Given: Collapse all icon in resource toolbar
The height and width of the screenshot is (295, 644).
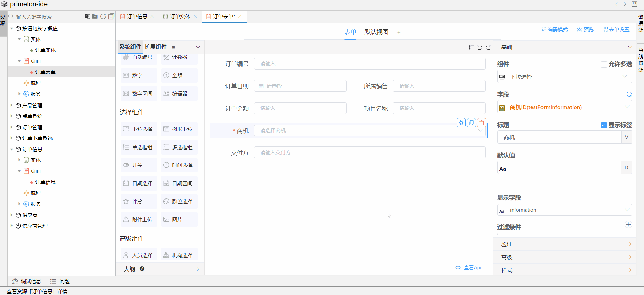Looking at the screenshot, I should [111, 16].
